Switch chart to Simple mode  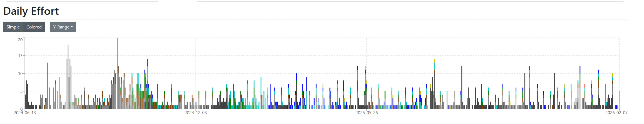(13, 27)
